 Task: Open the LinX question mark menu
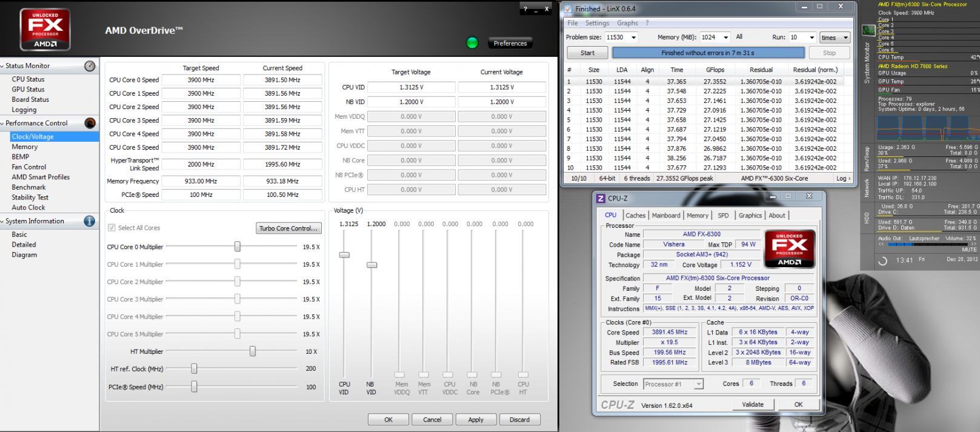(647, 23)
